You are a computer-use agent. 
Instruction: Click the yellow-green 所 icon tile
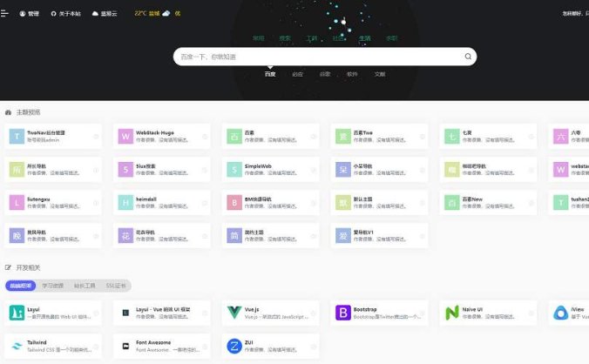click(x=17, y=169)
